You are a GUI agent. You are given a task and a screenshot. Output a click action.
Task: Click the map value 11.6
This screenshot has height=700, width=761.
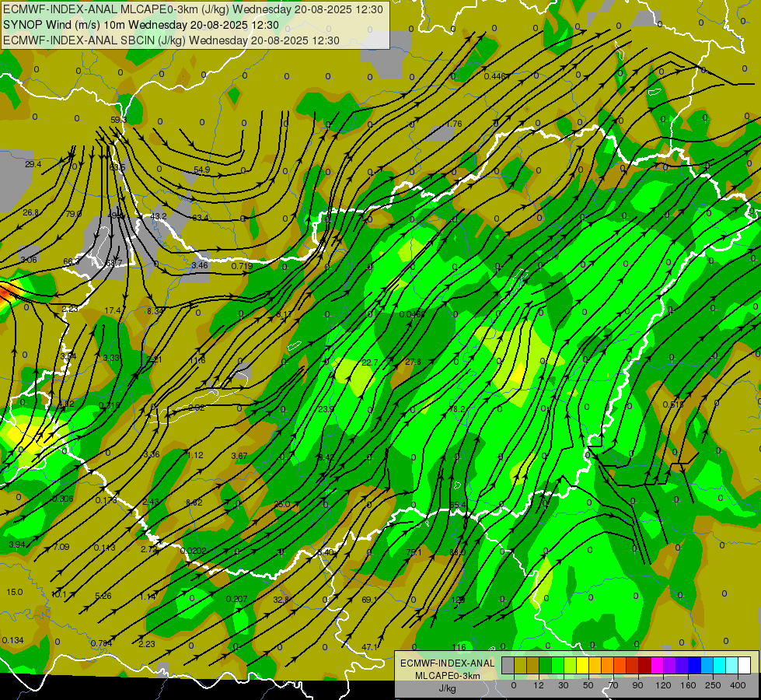[197, 360]
